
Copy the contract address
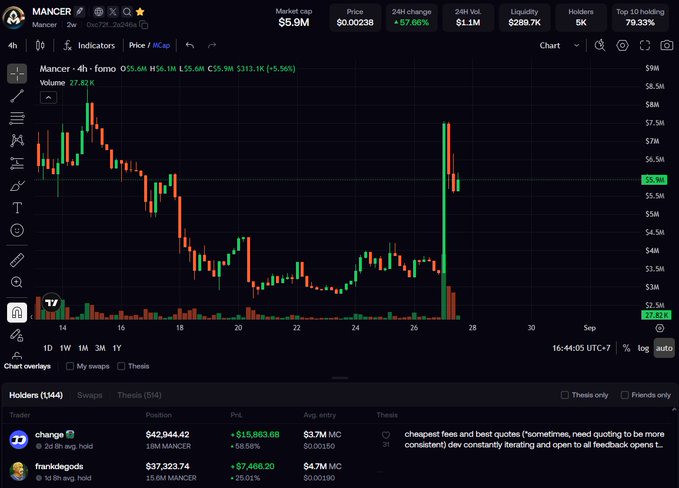[x=144, y=25]
